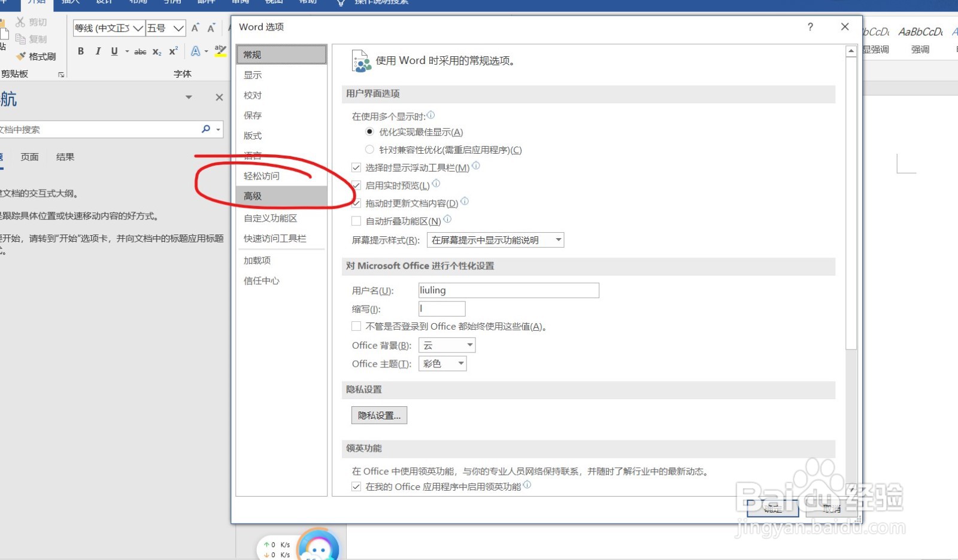The height and width of the screenshot is (560, 958).
Task: Open the Office 主题 dropdown
Action: point(460,363)
